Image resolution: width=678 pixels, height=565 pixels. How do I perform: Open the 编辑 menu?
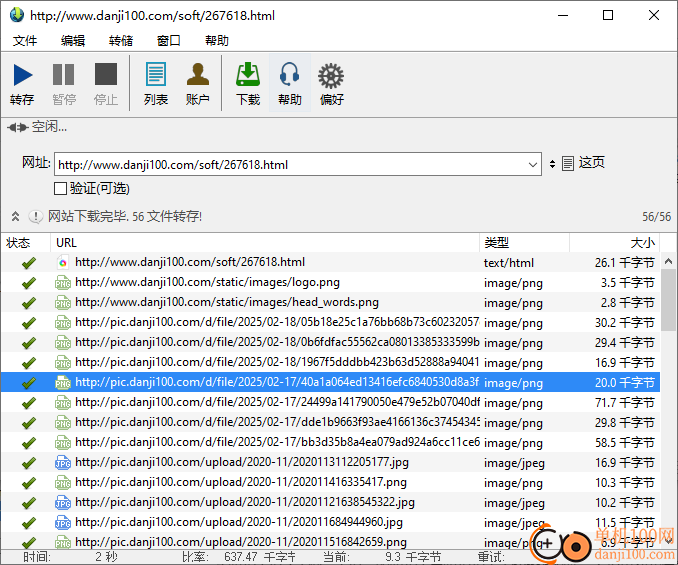point(73,41)
